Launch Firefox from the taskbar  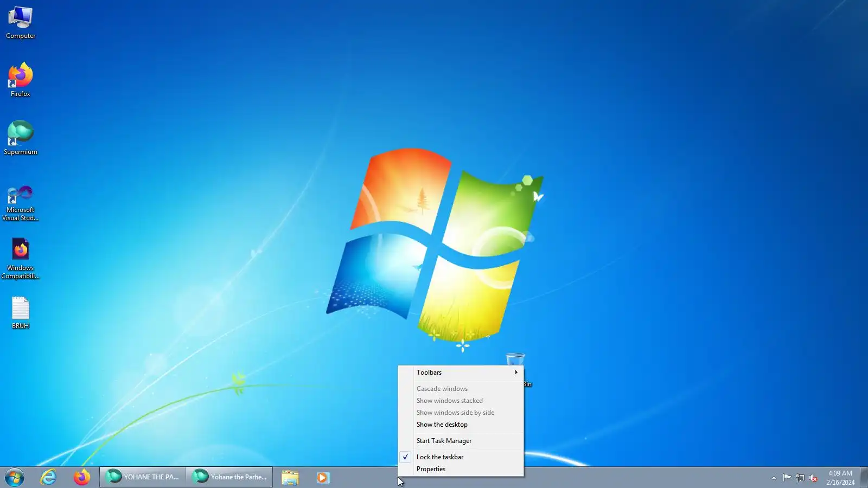coord(82,478)
